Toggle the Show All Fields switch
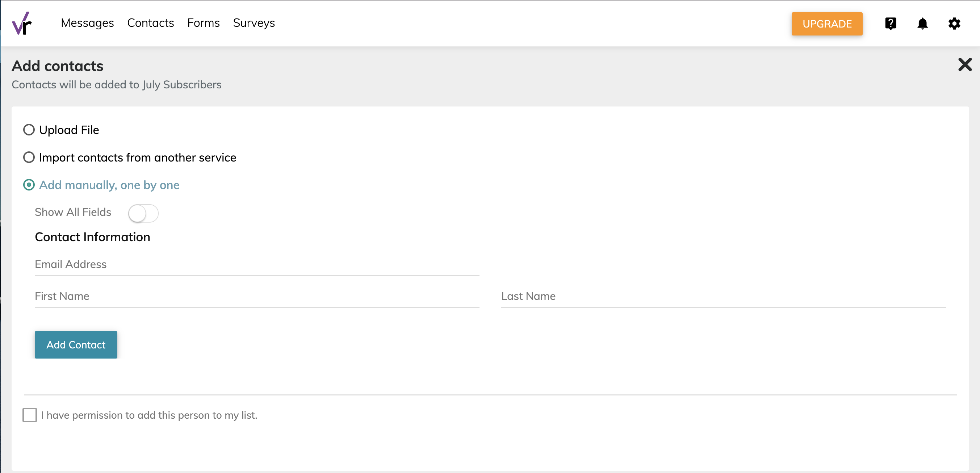This screenshot has height=473, width=980. tap(143, 213)
